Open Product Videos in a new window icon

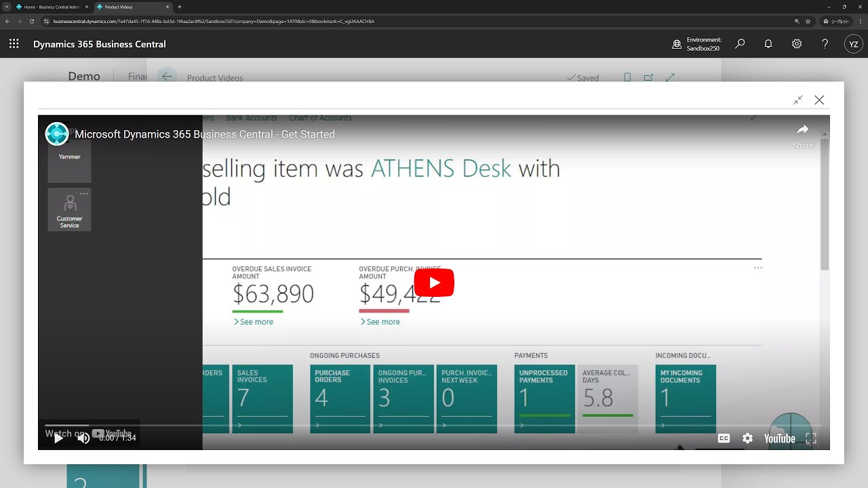648,78
